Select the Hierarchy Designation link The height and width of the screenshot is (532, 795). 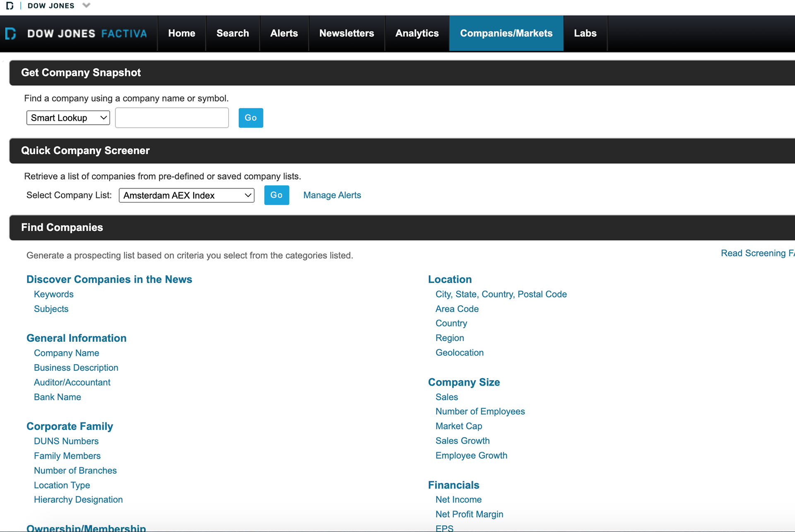click(x=79, y=500)
